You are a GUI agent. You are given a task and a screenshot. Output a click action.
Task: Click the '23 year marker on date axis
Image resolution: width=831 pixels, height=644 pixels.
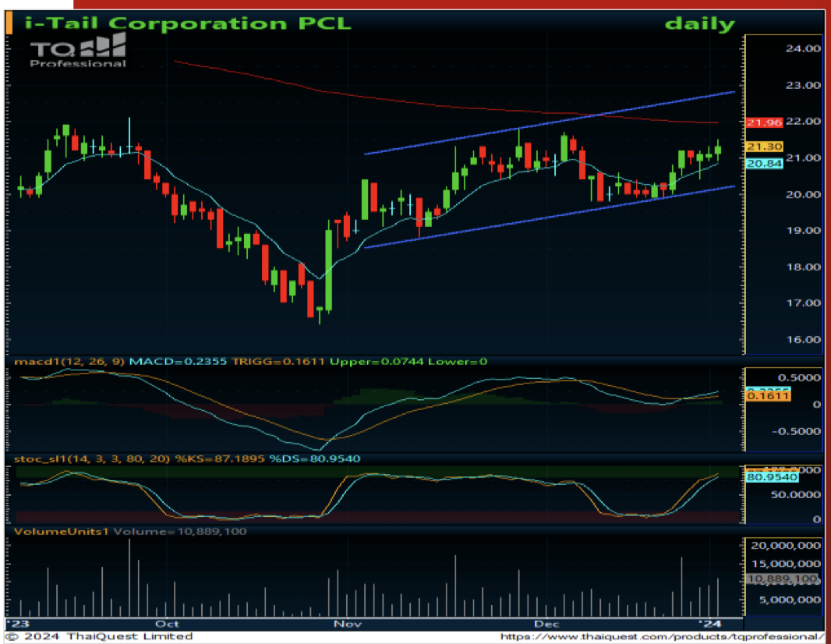click(17, 624)
